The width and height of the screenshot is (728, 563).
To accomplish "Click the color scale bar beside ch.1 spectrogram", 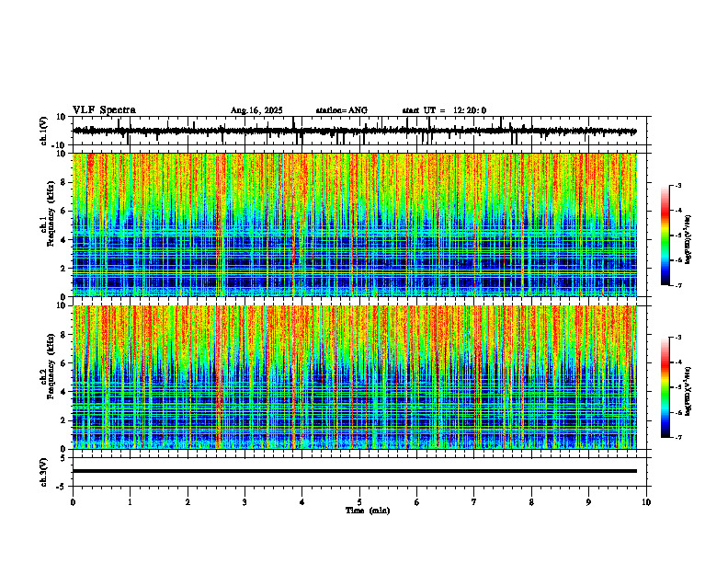I will click(x=665, y=236).
